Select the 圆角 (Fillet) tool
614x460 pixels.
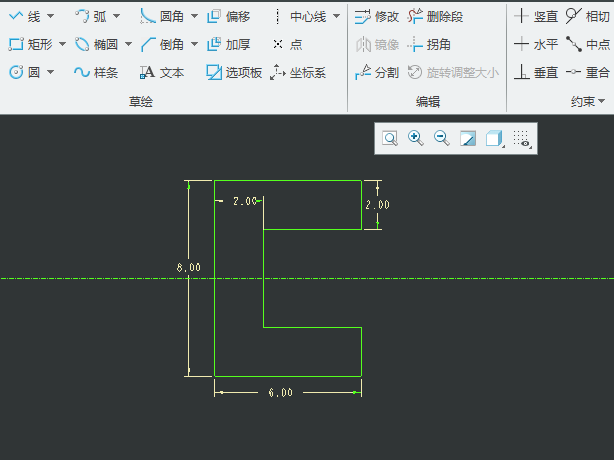coord(162,16)
